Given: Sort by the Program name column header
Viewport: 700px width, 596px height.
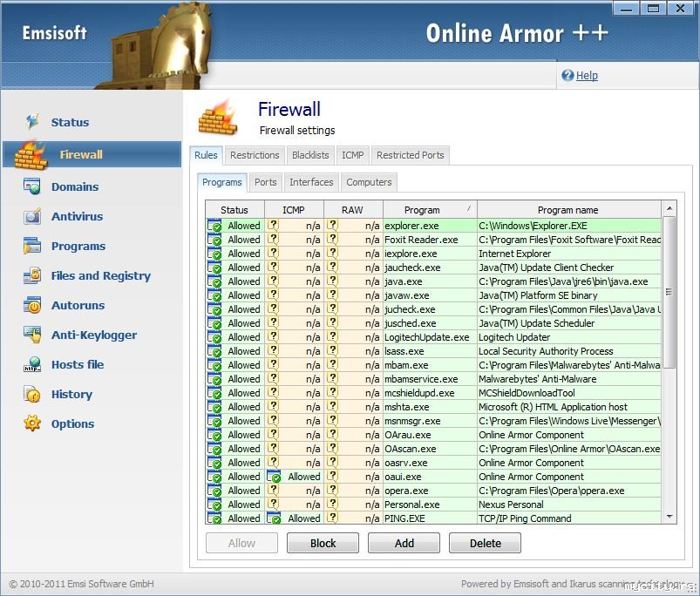Looking at the screenshot, I should (x=568, y=210).
